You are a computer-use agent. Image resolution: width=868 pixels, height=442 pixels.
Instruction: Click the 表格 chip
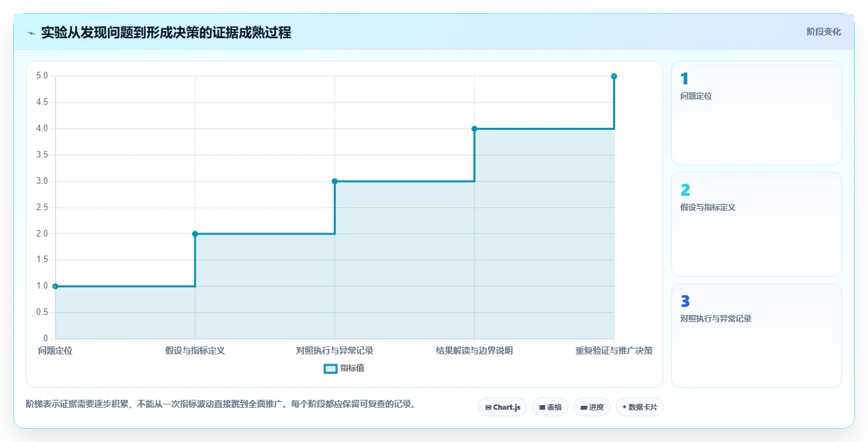coord(551,407)
